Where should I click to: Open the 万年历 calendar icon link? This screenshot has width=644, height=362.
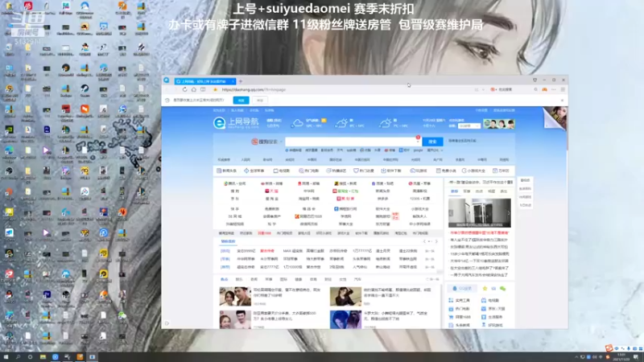click(501, 171)
